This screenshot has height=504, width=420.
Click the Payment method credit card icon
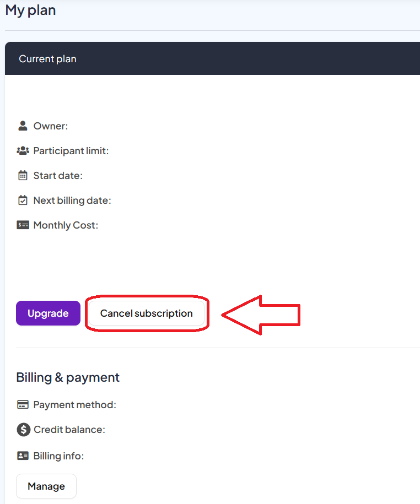pyautogui.click(x=23, y=405)
